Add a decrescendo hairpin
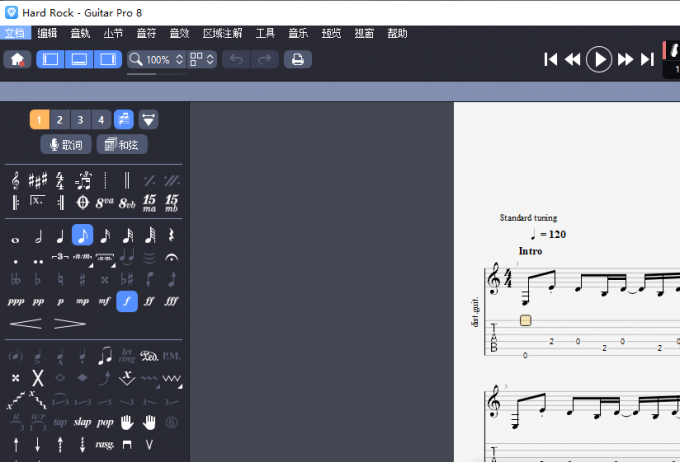Screen dimensions: 680x462 click(70, 324)
